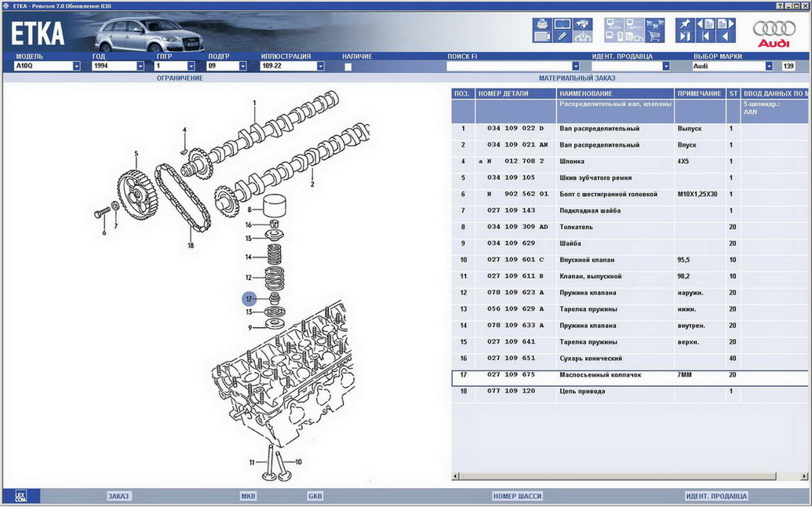
Task: Toggle the НАЛИЧИЕ checkbox
Action: click(x=348, y=67)
